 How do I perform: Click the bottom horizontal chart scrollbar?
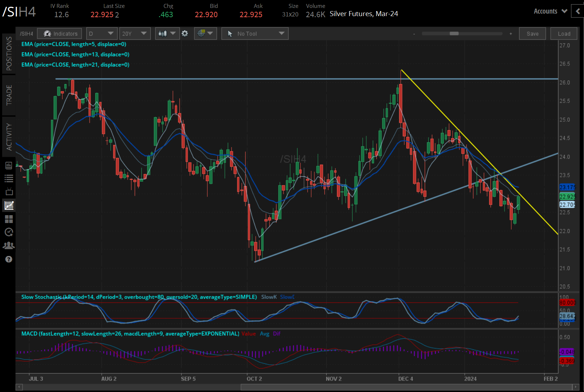(406, 387)
